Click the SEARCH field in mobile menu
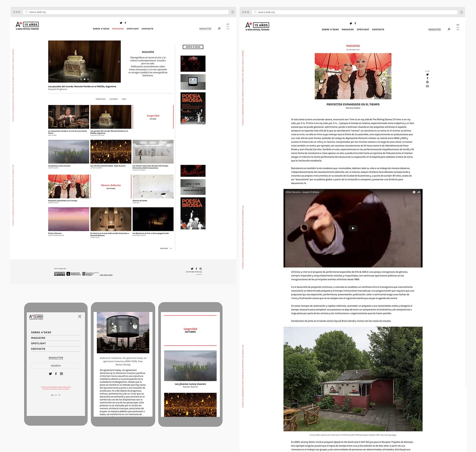 [56, 366]
